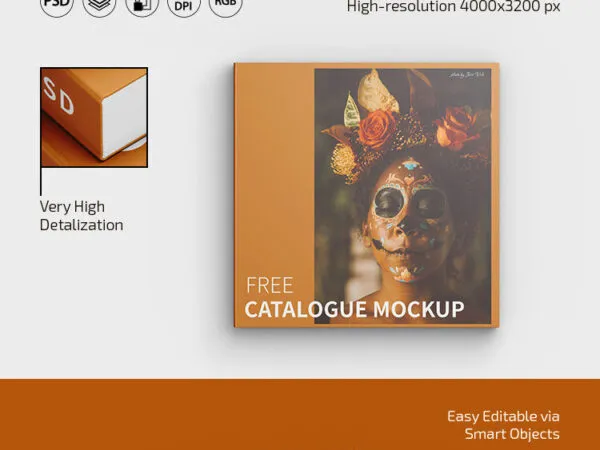Viewport: 600px width, 450px height.
Task: Click the skull makeup portrait photo
Action: click(x=403, y=196)
